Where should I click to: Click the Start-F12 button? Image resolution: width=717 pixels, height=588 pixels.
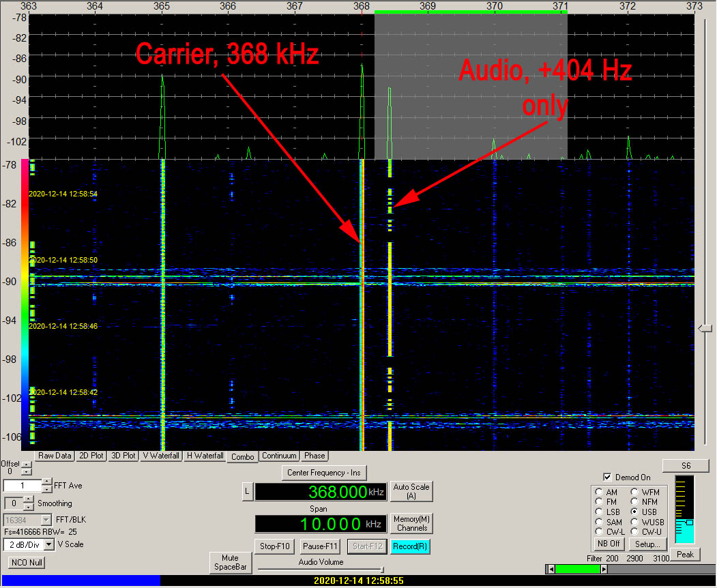367,546
